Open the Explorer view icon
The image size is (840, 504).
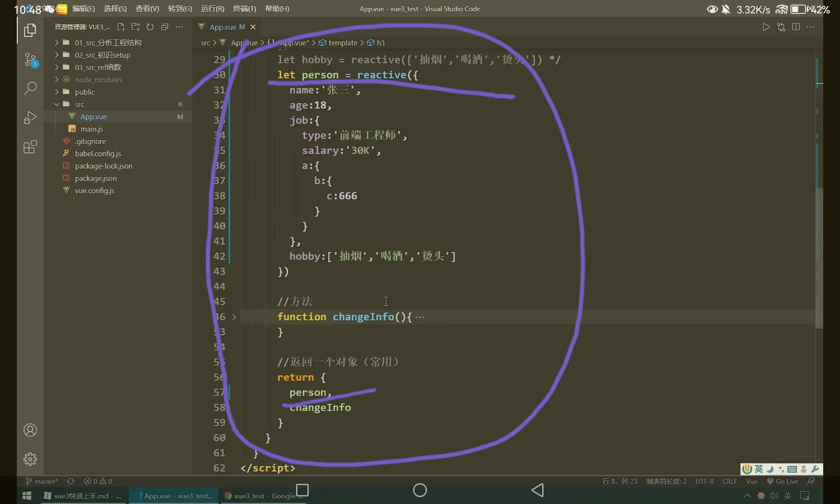[x=30, y=30]
